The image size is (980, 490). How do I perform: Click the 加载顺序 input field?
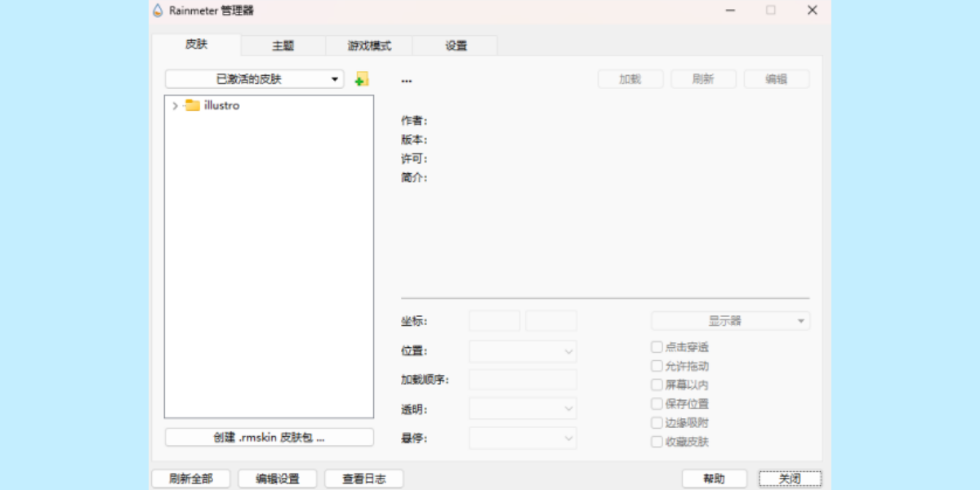[x=523, y=380]
